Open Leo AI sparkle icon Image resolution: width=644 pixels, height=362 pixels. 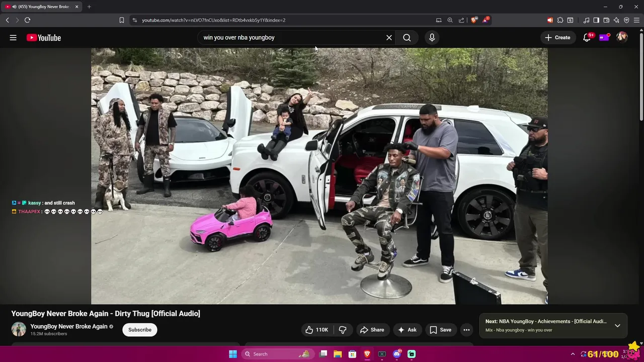pyautogui.click(x=616, y=20)
